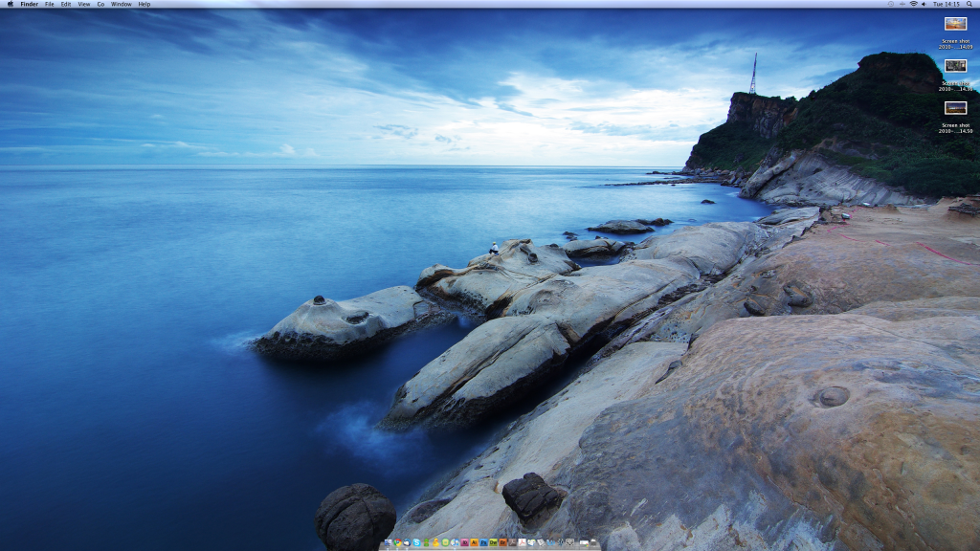Click the Spotlight search magnifier

click(969, 4)
